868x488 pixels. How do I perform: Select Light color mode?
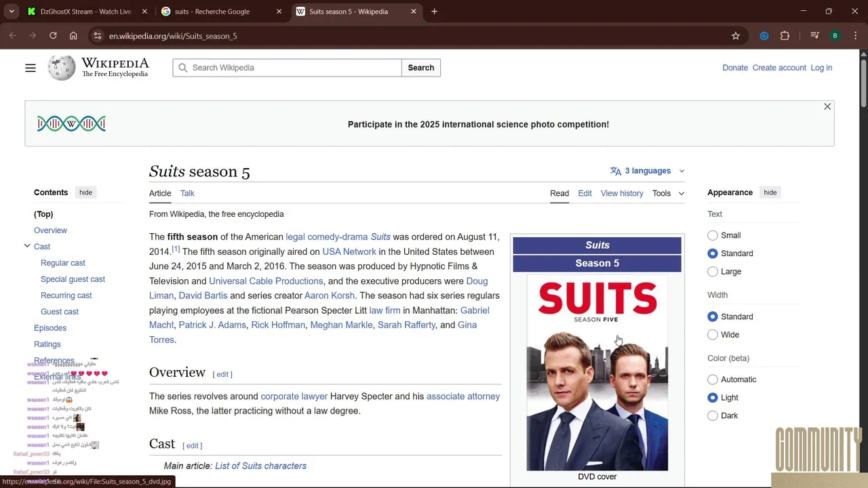(713, 398)
